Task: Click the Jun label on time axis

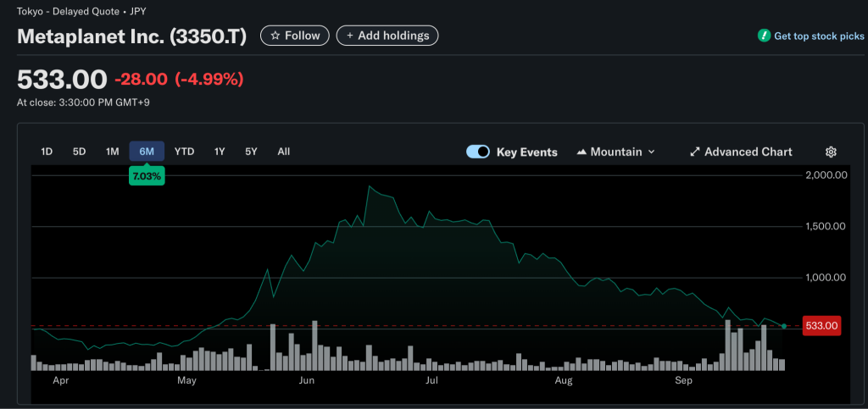Action: tap(306, 381)
